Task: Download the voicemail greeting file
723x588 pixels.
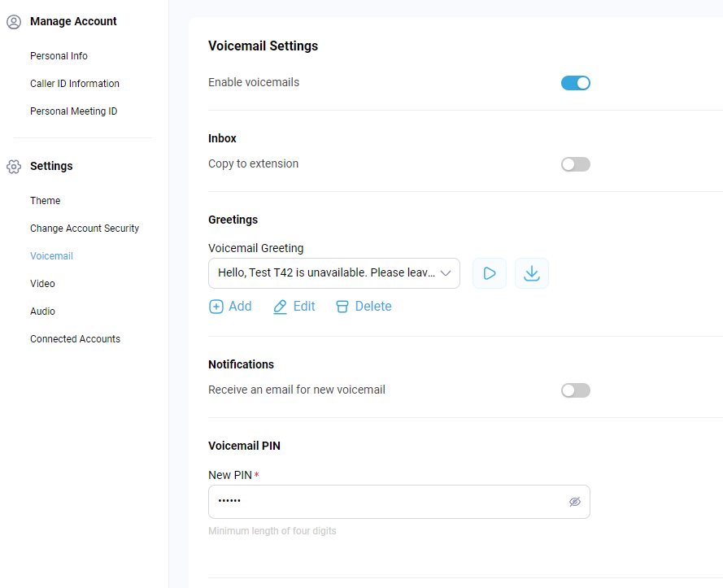Action: pyautogui.click(x=532, y=273)
